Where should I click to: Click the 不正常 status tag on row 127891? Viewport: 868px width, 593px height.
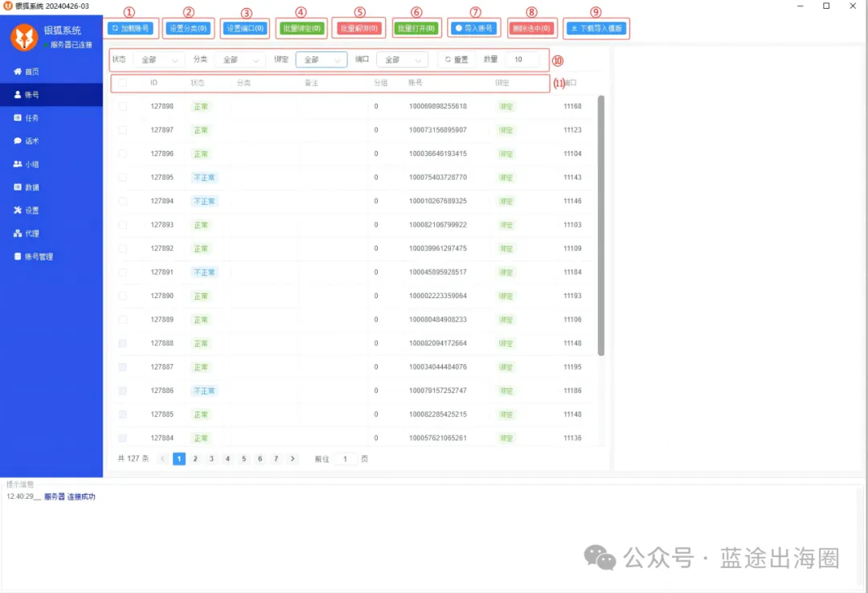pyautogui.click(x=204, y=272)
